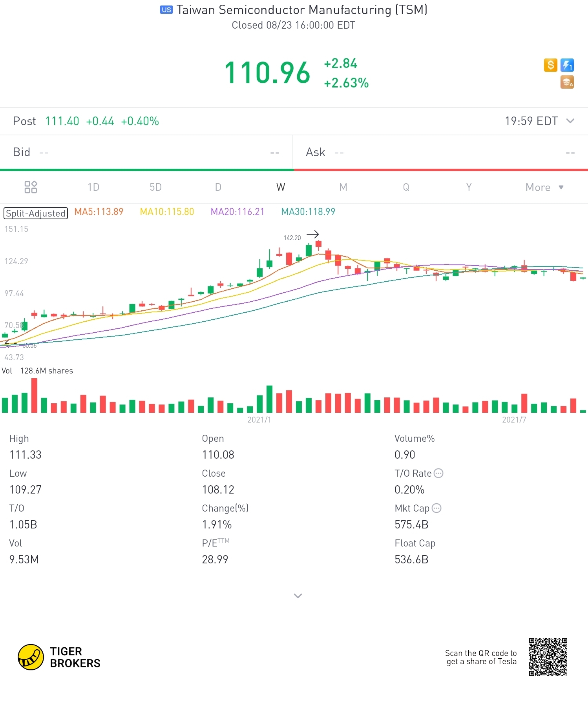
Task: Tap the Post +0.44 change value
Action: (100, 121)
